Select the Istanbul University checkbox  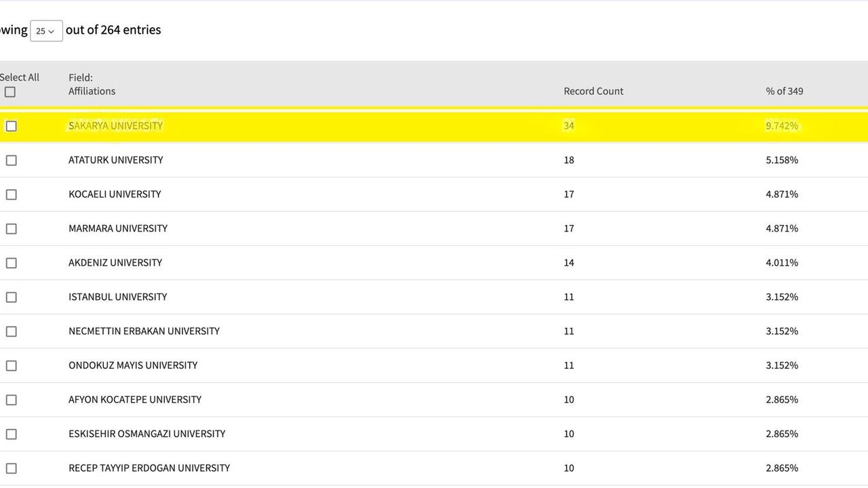[x=11, y=298]
